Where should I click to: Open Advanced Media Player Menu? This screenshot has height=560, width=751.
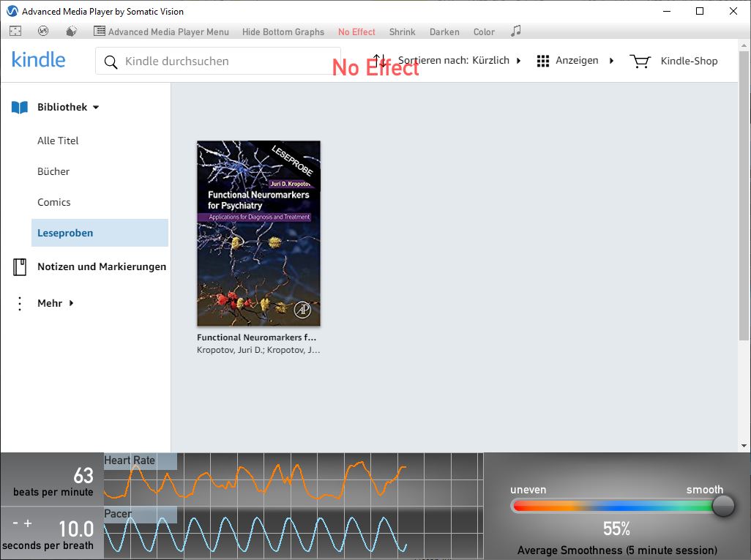pos(168,31)
